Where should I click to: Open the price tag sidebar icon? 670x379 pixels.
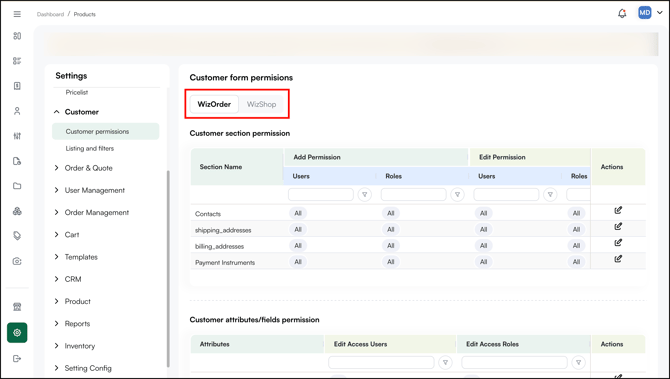(x=17, y=236)
